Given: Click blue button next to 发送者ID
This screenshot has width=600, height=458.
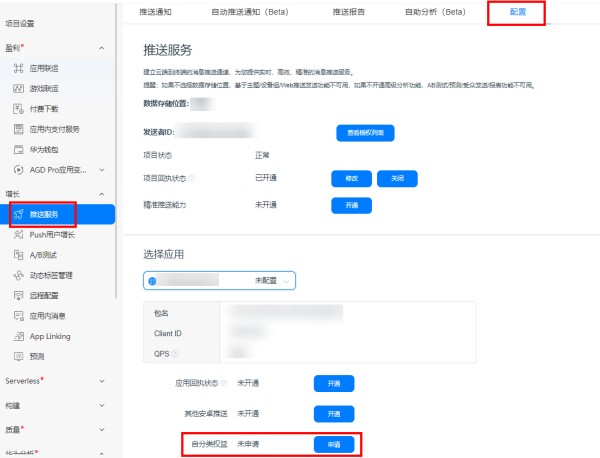Looking at the screenshot, I should point(365,133).
